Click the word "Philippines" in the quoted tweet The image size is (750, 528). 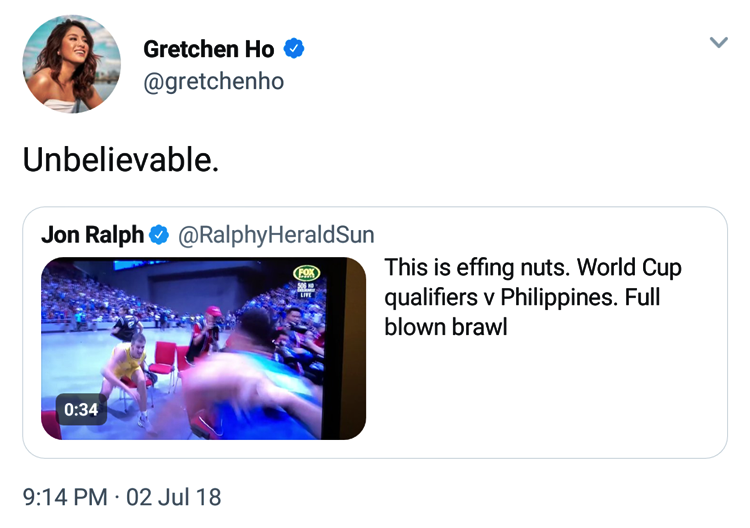[556, 298]
